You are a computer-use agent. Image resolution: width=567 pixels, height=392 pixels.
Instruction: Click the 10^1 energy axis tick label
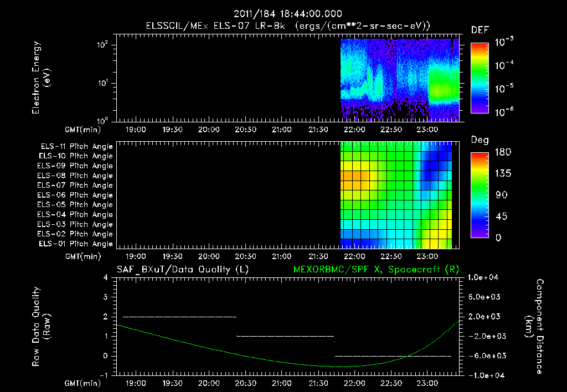(x=102, y=83)
